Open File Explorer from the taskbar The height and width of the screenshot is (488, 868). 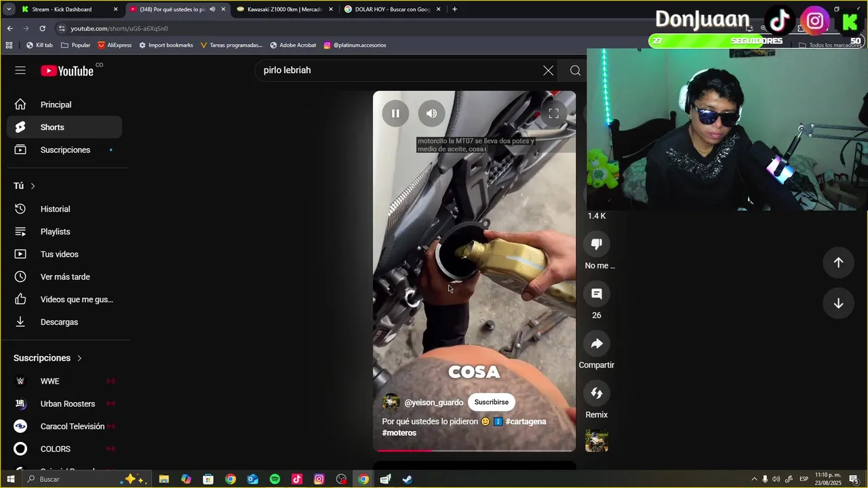click(x=164, y=479)
